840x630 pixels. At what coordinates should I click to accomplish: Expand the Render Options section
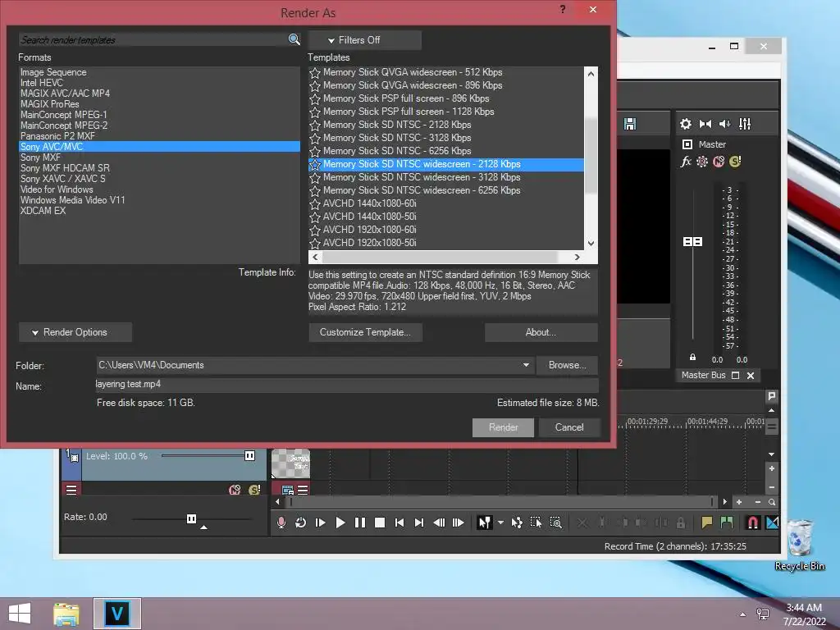tap(75, 332)
